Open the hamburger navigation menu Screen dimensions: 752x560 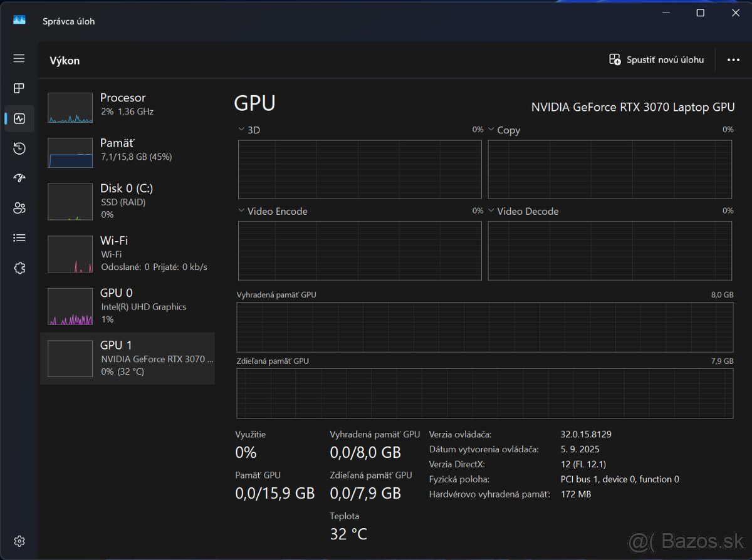(19, 58)
